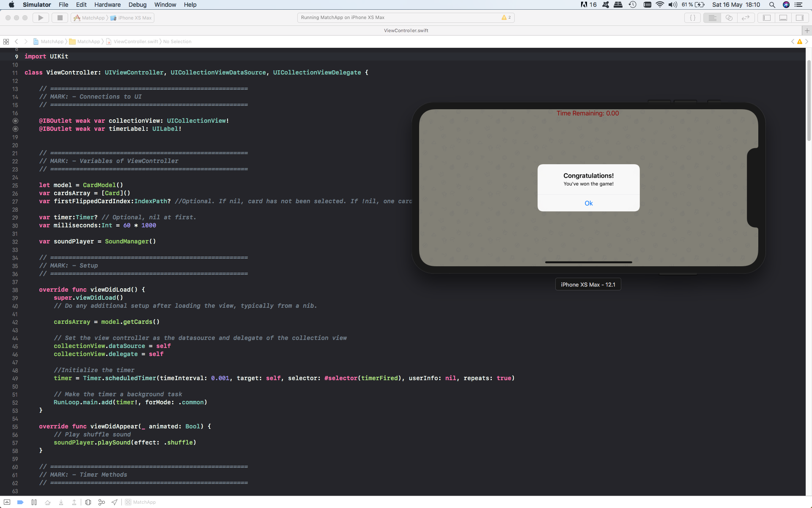The width and height of the screenshot is (812, 508).
Task: Click the simulate location arrow icon
Action: (115, 502)
